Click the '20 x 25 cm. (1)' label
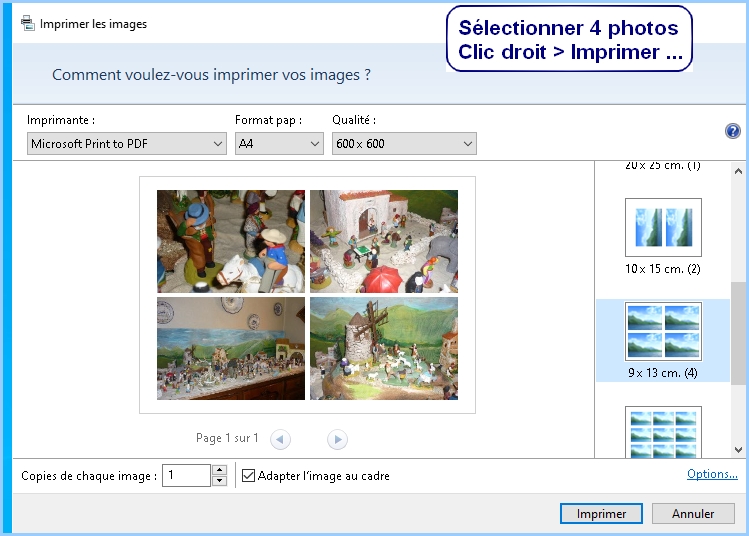This screenshot has width=749, height=536. (x=663, y=166)
